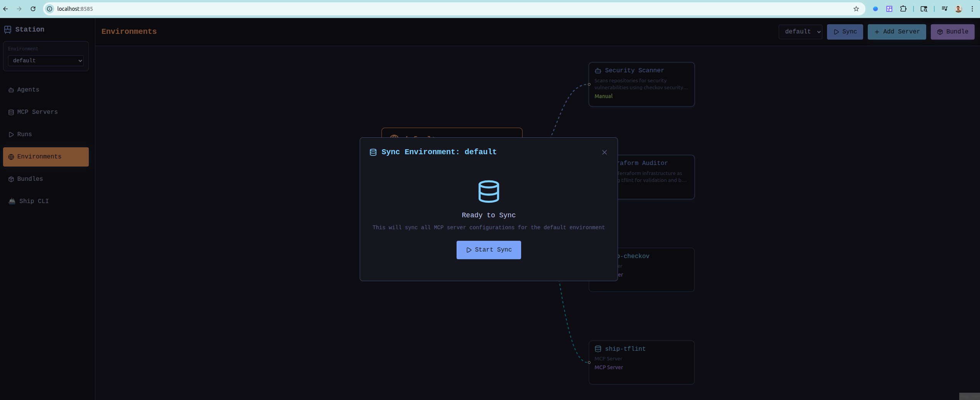Viewport: 980px width, 400px height.
Task: Click the tab search icon in browser toolbar
Action: (924, 9)
